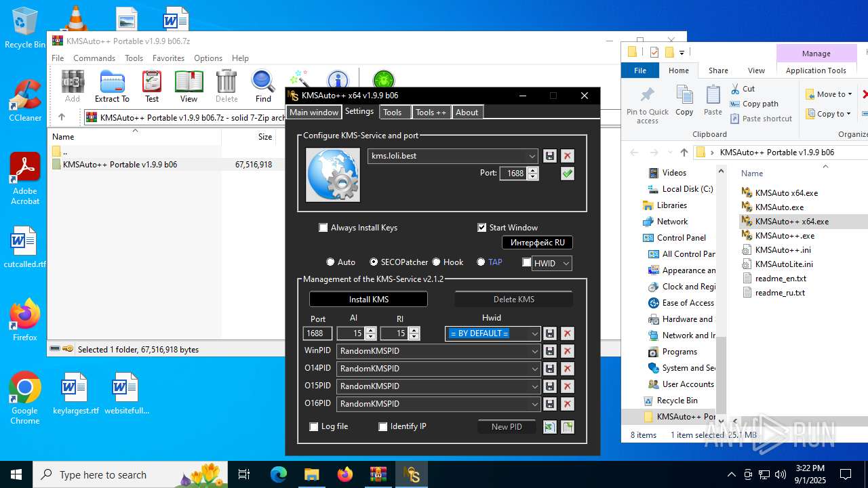Open Task View on taskbar
The image size is (868, 488).
(244, 474)
